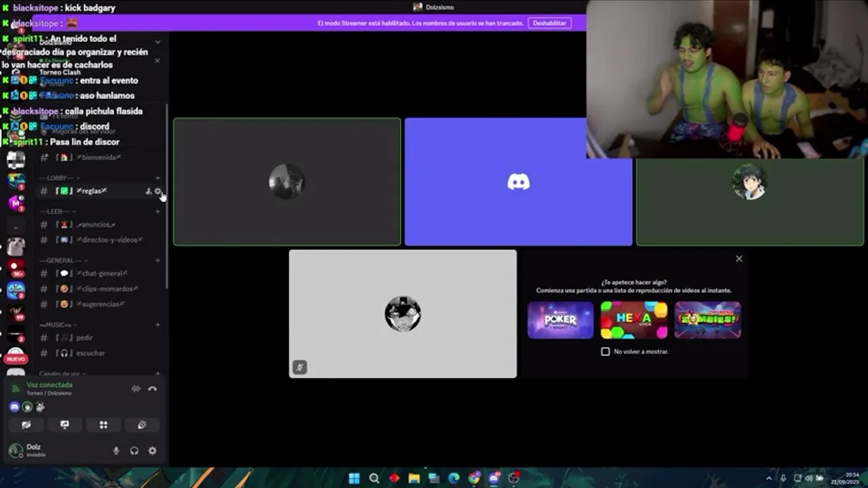This screenshot has width=868, height=488.
Task: Open the Dolz user avatar
Action: 15,450
